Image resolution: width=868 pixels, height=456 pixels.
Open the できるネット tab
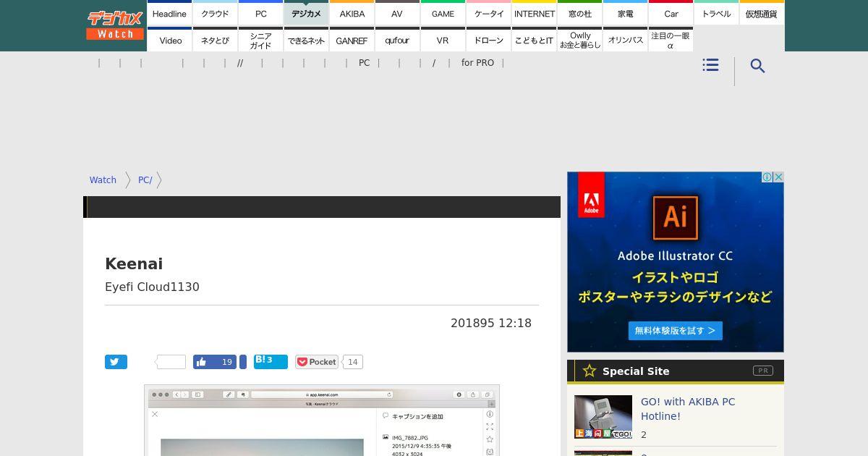pyautogui.click(x=306, y=40)
